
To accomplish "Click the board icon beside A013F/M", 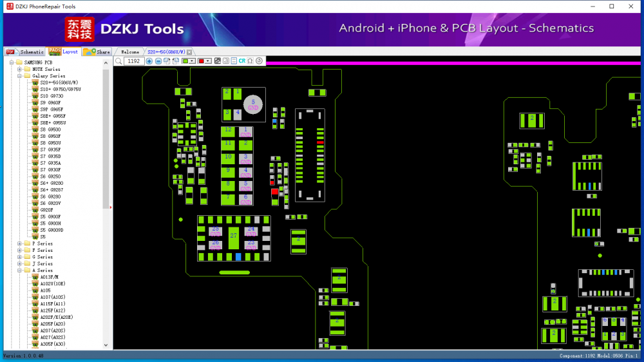I will click(x=35, y=277).
